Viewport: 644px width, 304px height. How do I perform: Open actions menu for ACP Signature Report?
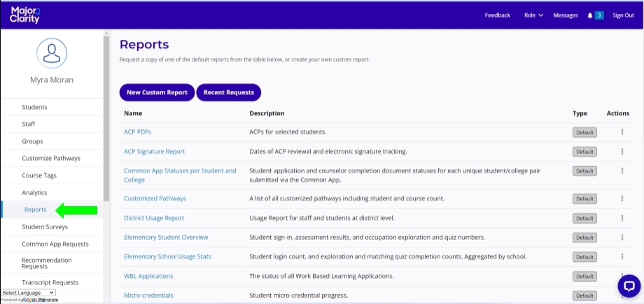(622, 152)
